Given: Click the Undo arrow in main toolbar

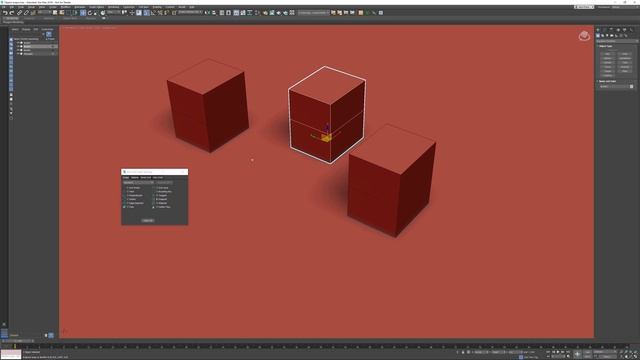Looking at the screenshot, I should 5,13.
